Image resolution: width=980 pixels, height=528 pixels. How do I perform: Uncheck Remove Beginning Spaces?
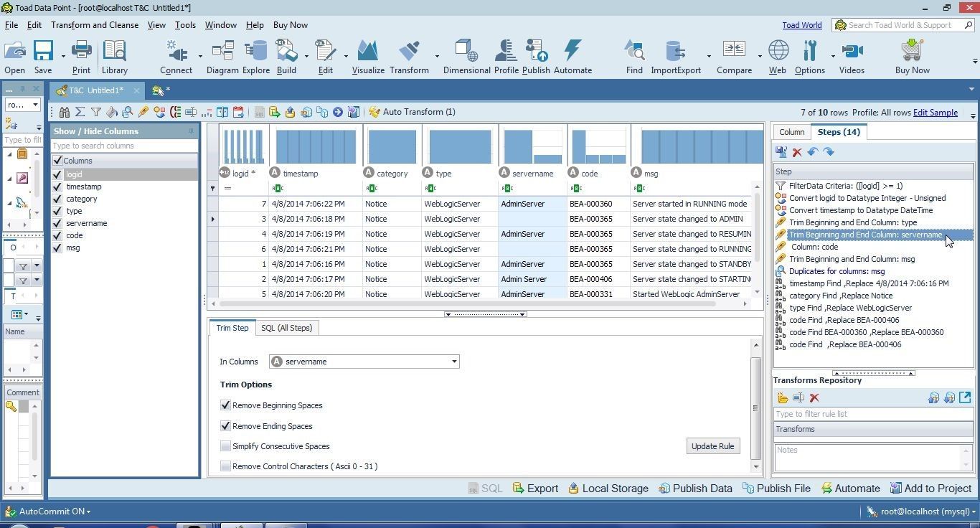(225, 405)
